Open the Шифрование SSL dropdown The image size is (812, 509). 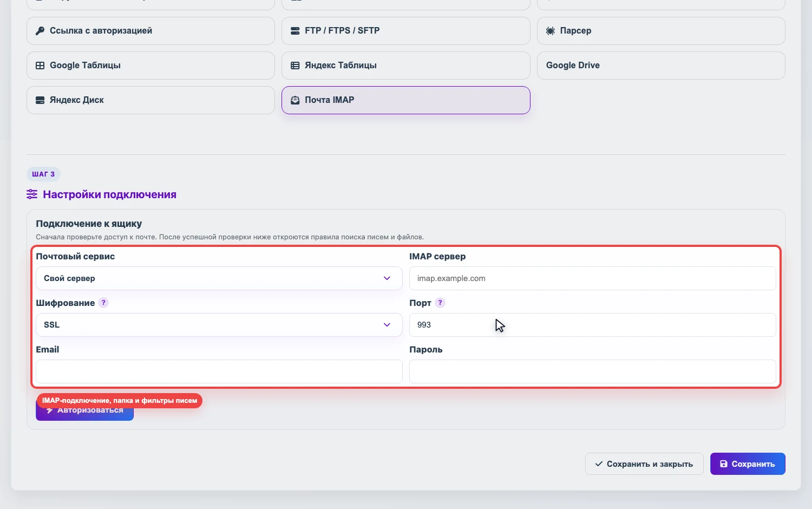point(219,325)
